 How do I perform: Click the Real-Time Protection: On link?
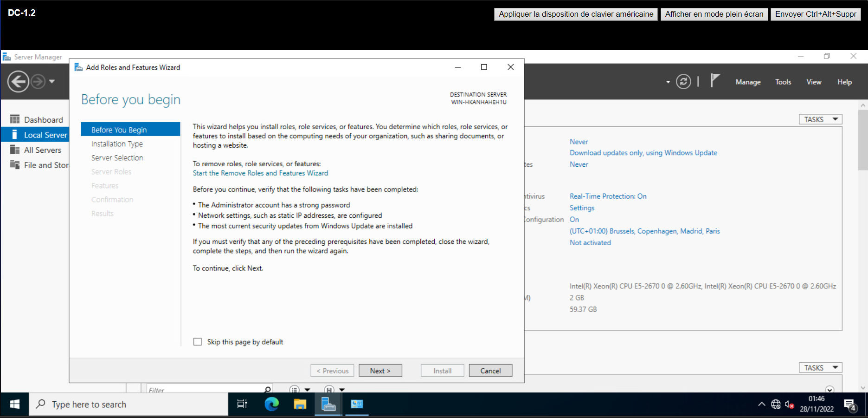pyautogui.click(x=608, y=196)
